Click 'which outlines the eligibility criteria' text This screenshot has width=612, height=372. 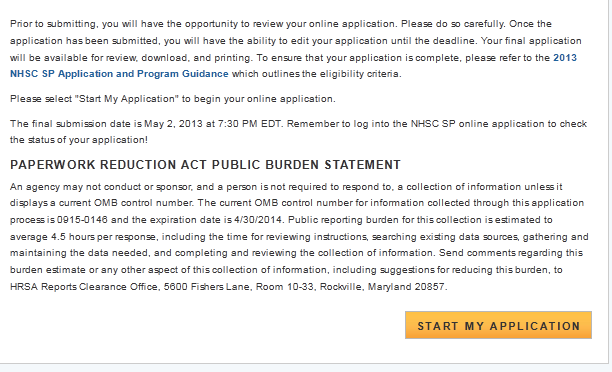click(317, 74)
